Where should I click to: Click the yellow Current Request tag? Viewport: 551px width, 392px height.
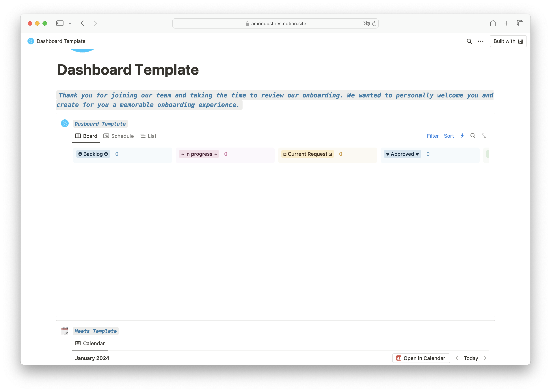[x=307, y=154]
